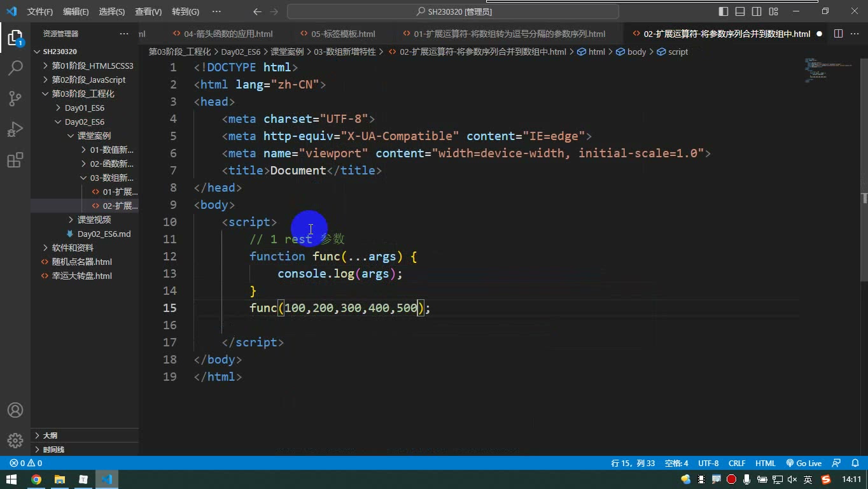The width and height of the screenshot is (868, 489).
Task: Go back with navigation arrow
Action: click(x=257, y=11)
